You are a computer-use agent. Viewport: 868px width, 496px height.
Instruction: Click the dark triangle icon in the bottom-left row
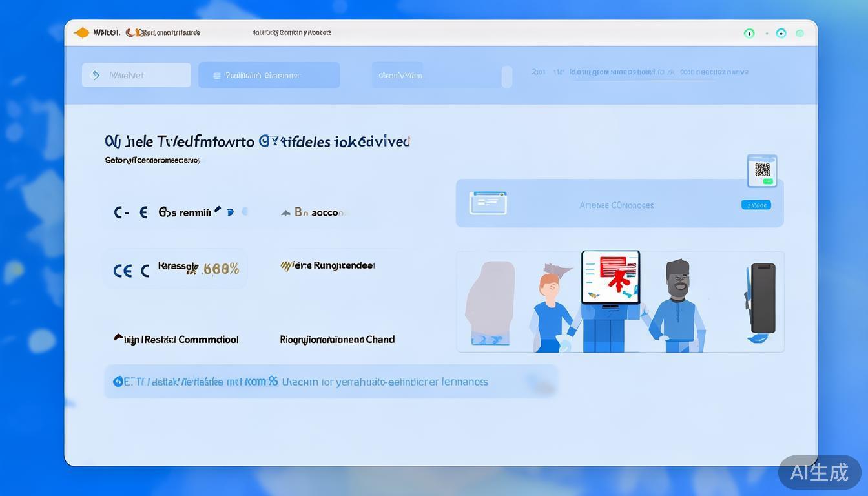(118, 338)
